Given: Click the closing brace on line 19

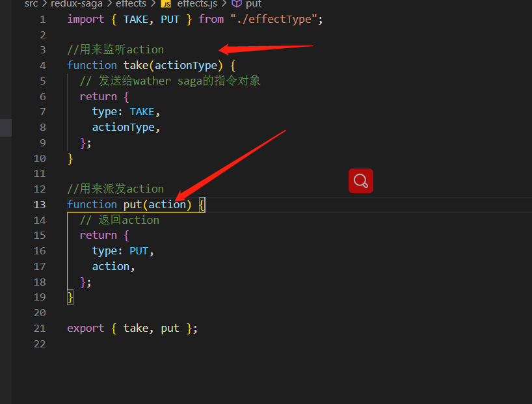Looking at the screenshot, I should tap(70, 297).
